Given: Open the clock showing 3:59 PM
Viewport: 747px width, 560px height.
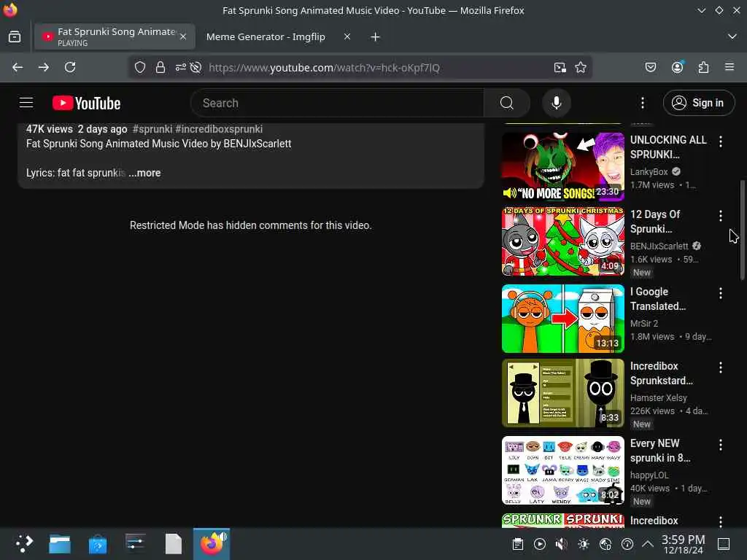Looking at the screenshot, I should [683, 544].
